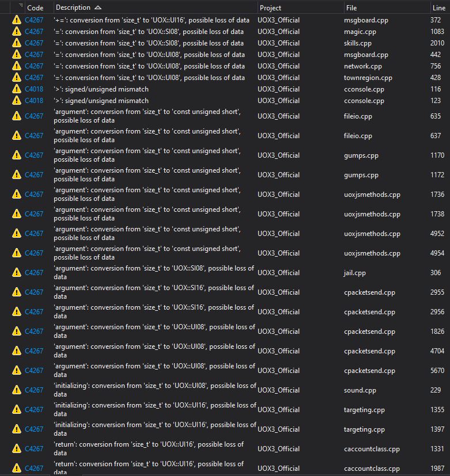Sort the list by Code column header
The image size is (450, 476).
pos(35,7)
